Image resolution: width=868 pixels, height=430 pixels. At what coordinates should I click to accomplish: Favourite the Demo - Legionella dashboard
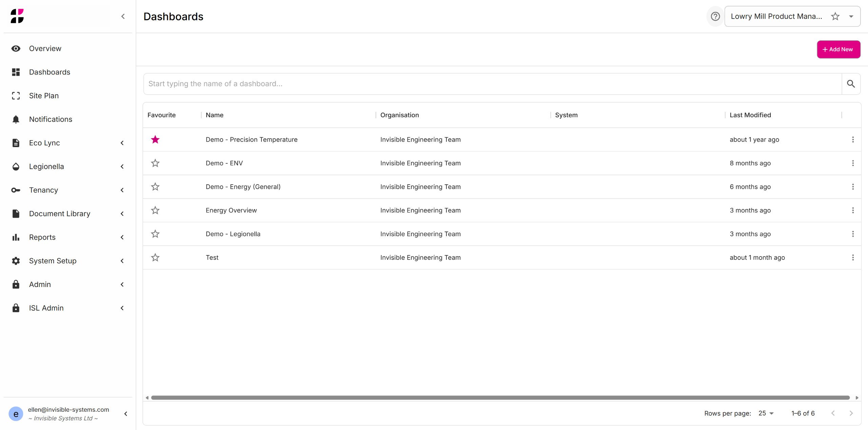point(155,234)
